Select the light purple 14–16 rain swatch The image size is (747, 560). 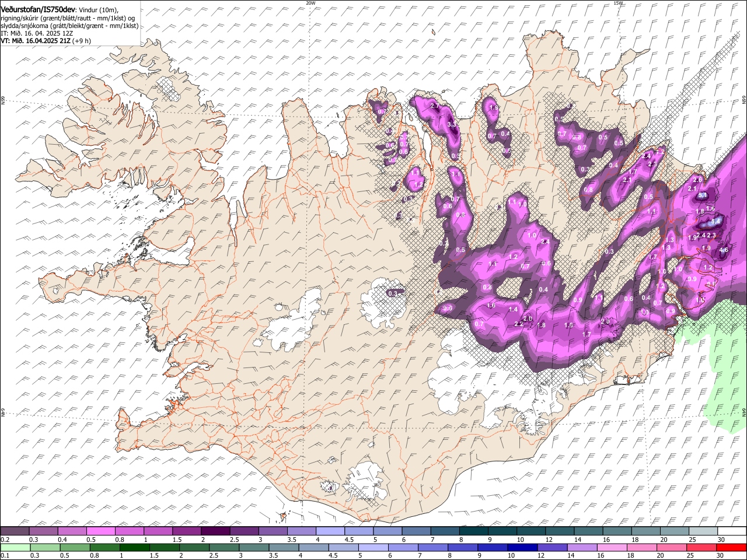pos(582,547)
